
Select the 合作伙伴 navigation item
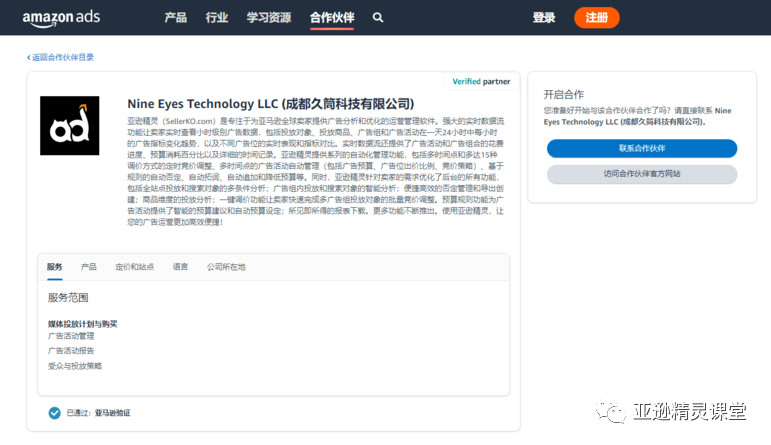tap(331, 18)
